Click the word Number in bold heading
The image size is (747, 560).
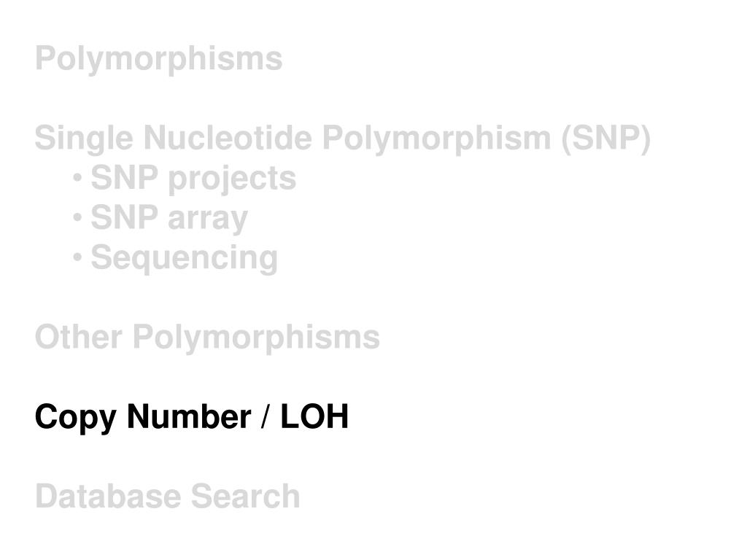pyautogui.click(x=189, y=416)
